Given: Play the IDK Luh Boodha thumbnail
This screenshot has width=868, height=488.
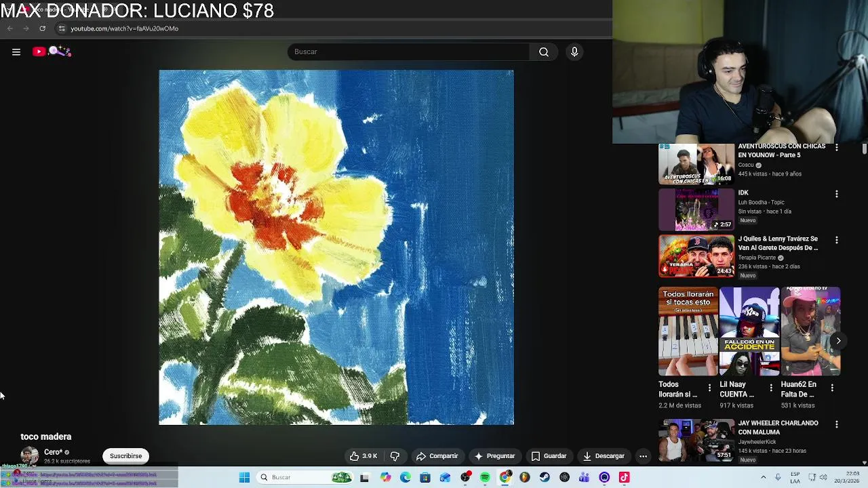Looking at the screenshot, I should (696, 210).
